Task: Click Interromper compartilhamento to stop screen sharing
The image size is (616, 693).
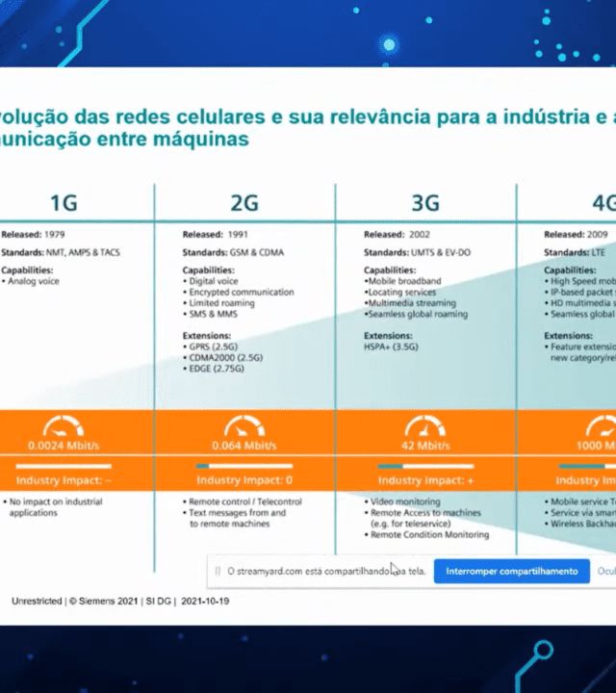Action: coord(510,571)
